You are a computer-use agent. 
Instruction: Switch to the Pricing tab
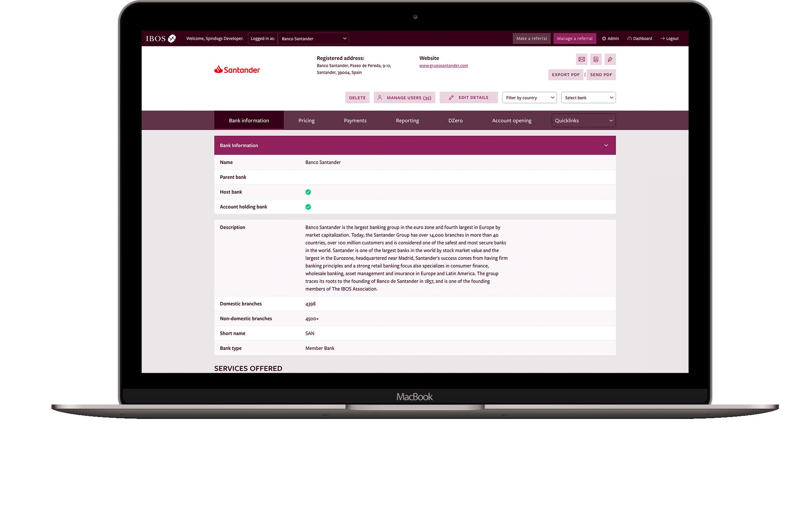click(x=306, y=121)
